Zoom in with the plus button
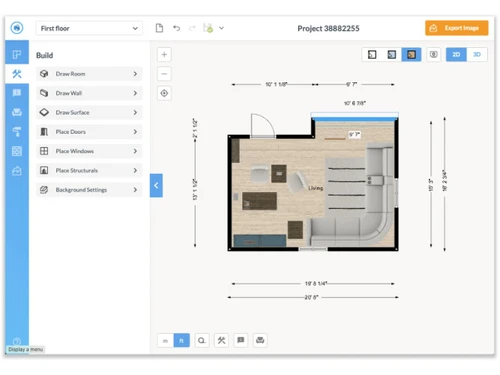The height and width of the screenshot is (375, 500). tap(164, 54)
